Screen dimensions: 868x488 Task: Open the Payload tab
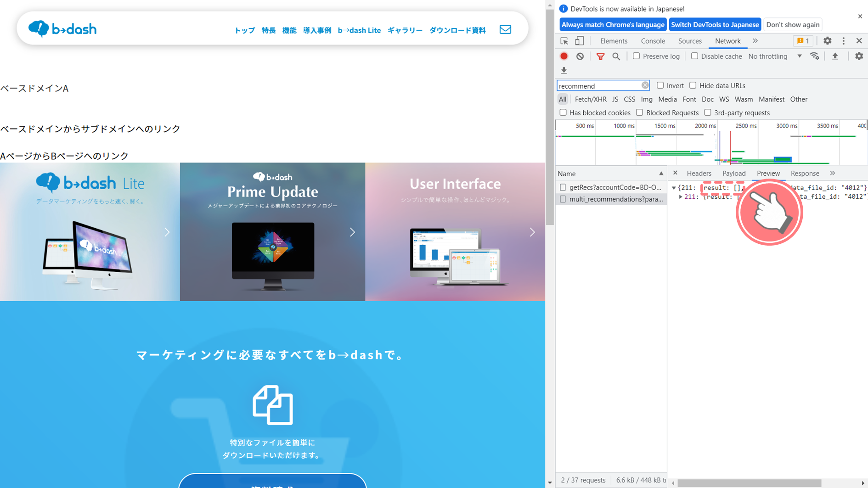coord(734,173)
